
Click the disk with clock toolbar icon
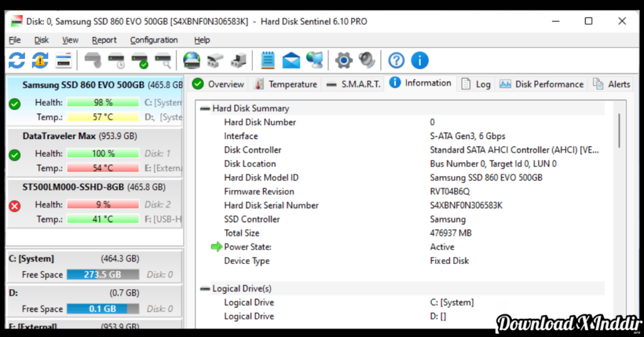pyautogui.click(x=116, y=61)
